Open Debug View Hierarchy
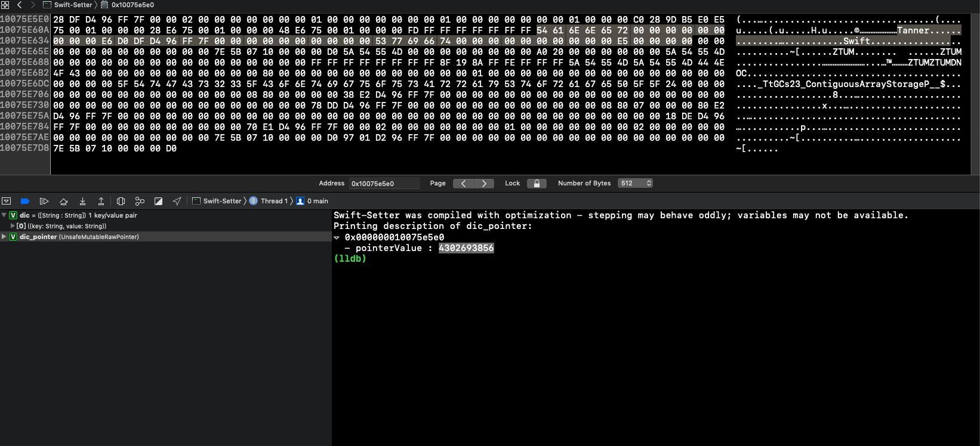Image resolution: width=980 pixels, height=446 pixels. pos(121,201)
